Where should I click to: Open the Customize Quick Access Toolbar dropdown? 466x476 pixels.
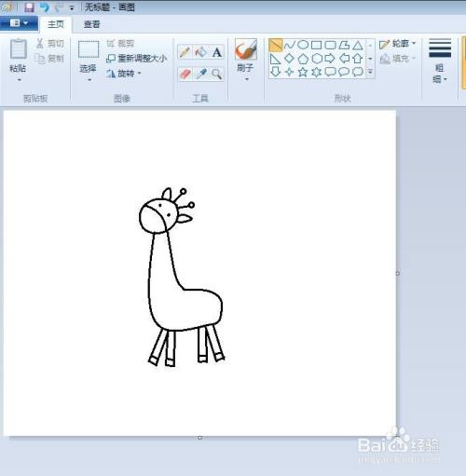click(x=72, y=8)
